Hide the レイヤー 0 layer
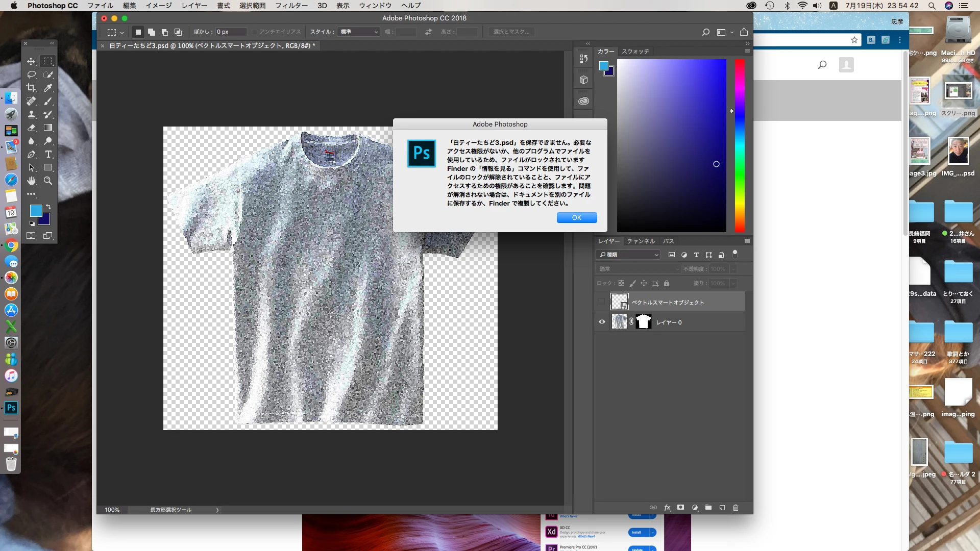This screenshot has height=551, width=980. coord(602,322)
